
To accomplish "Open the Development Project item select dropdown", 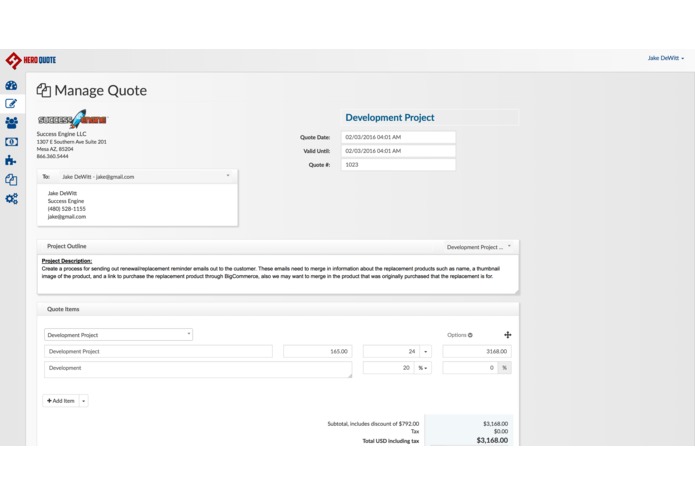I will pos(118,335).
